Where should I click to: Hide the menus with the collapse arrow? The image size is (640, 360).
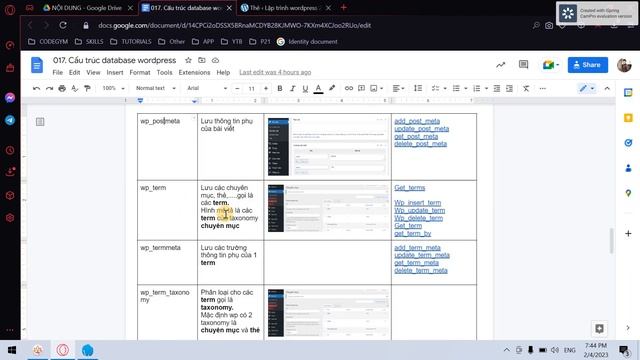click(x=607, y=88)
